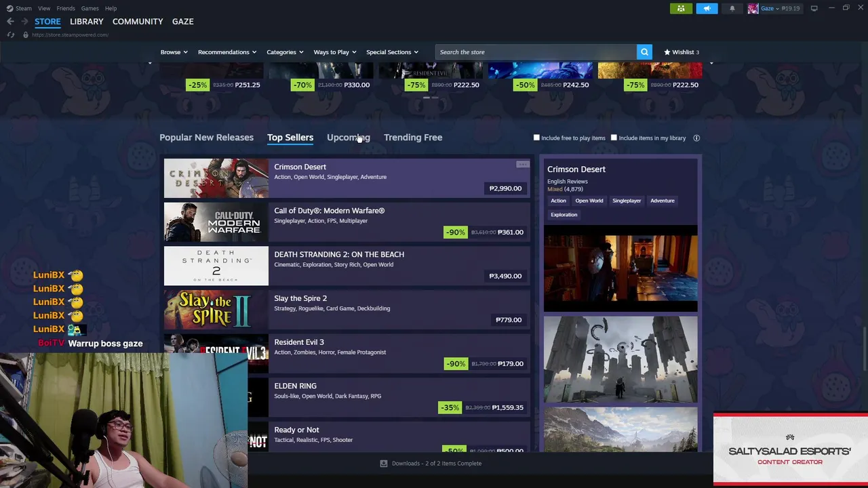Viewport: 868px width, 488px height.
Task: Switch to the COMMUNITY tab
Action: [138, 22]
